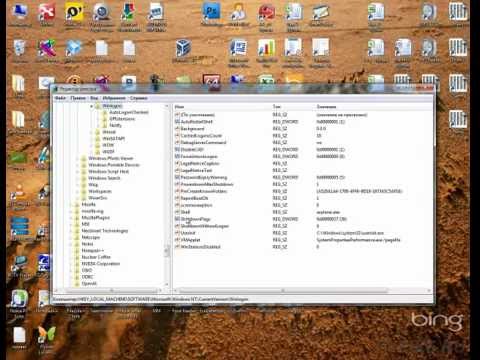Screen dimensions: 480x360
Task: Click the Background value icon
Action: tap(177, 129)
